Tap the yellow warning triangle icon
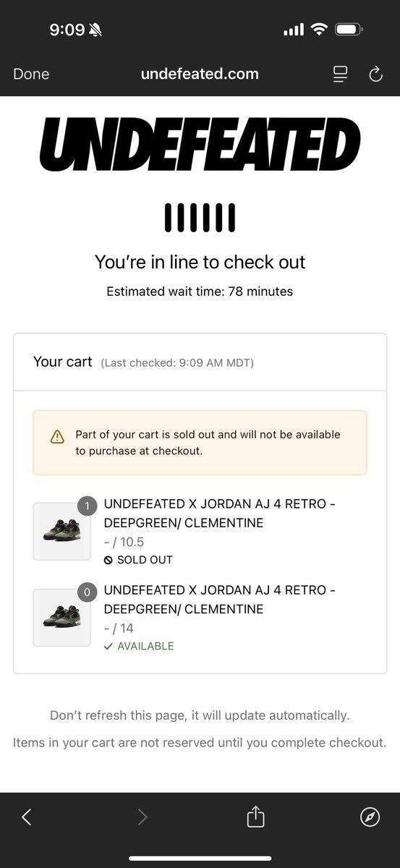The height and width of the screenshot is (868, 400). click(57, 437)
